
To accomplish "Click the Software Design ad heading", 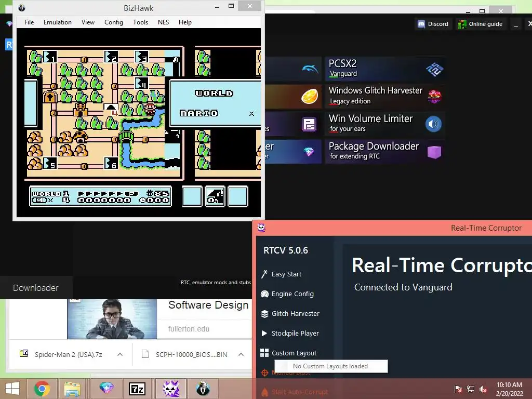I will point(208,304).
